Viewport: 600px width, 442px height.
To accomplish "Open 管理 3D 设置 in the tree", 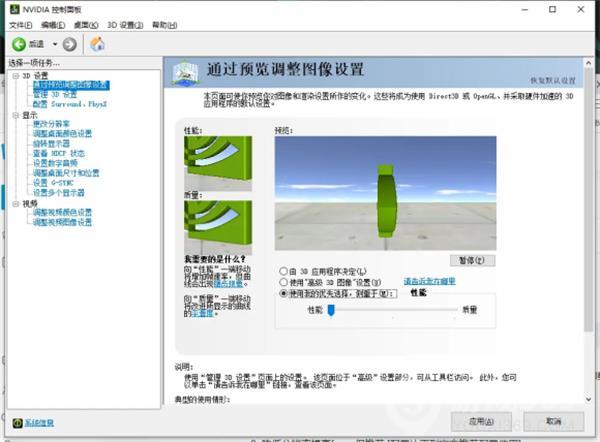I will click(x=55, y=95).
